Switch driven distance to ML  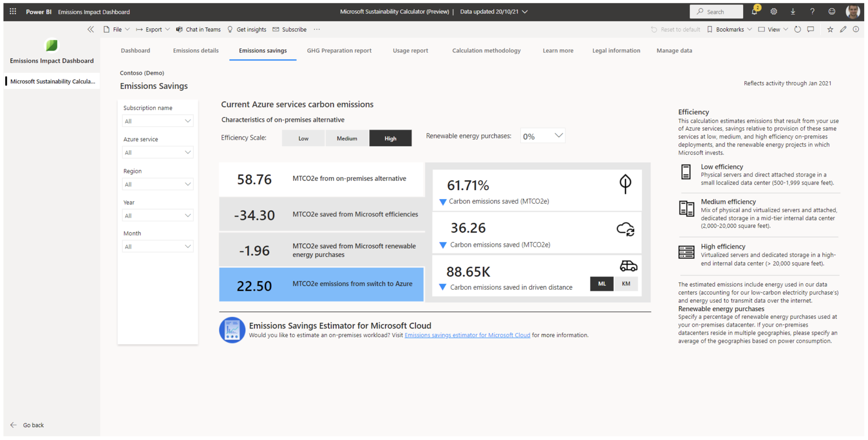point(602,284)
